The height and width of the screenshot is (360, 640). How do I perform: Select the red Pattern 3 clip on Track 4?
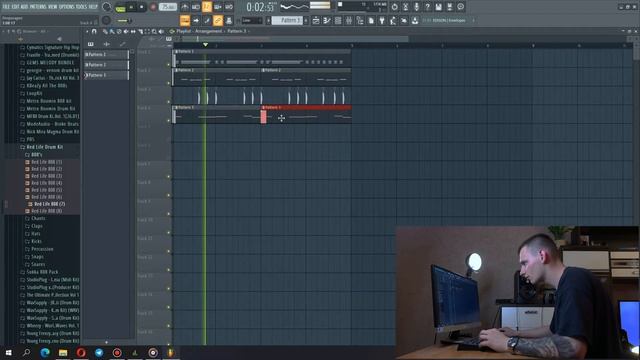click(306, 114)
